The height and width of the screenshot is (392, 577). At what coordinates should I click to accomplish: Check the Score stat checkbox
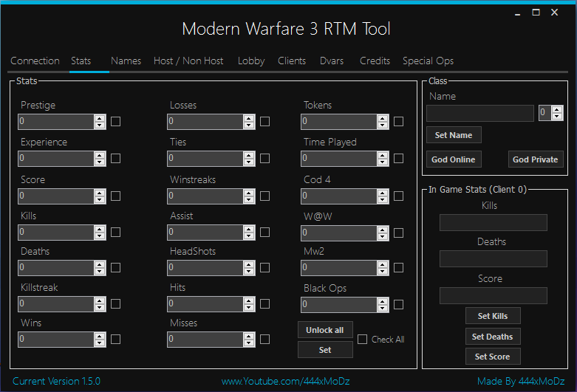(115, 196)
